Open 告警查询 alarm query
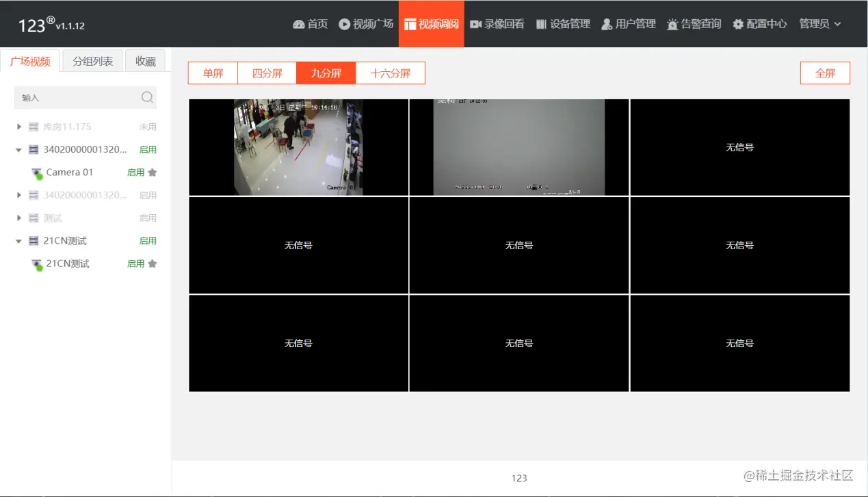This screenshot has width=868, height=497. 694,24
